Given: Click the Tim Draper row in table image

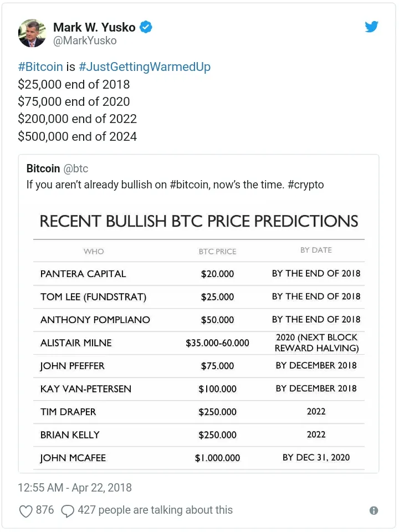Looking at the screenshot, I should tap(199, 412).
